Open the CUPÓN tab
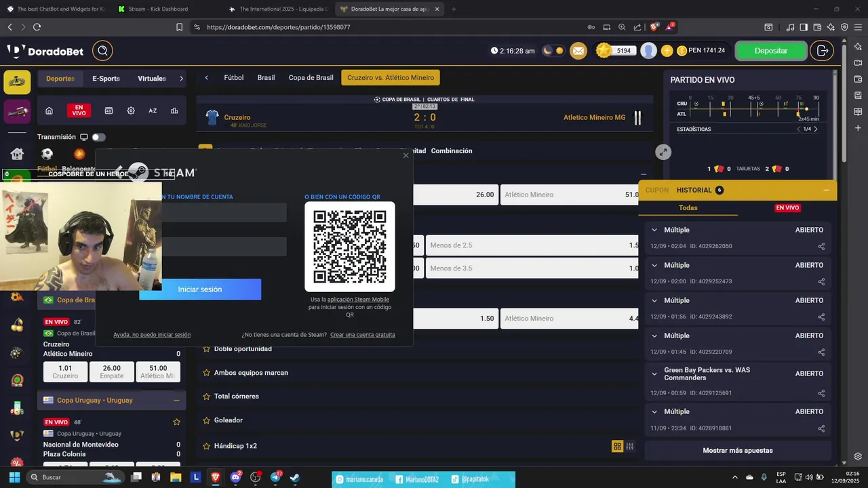Image resolution: width=868 pixels, height=488 pixels. click(x=657, y=190)
